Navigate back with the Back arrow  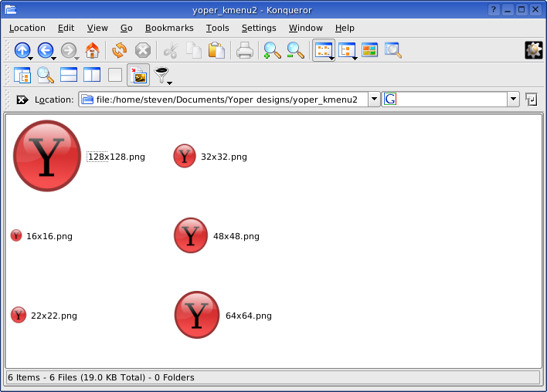tap(46, 50)
